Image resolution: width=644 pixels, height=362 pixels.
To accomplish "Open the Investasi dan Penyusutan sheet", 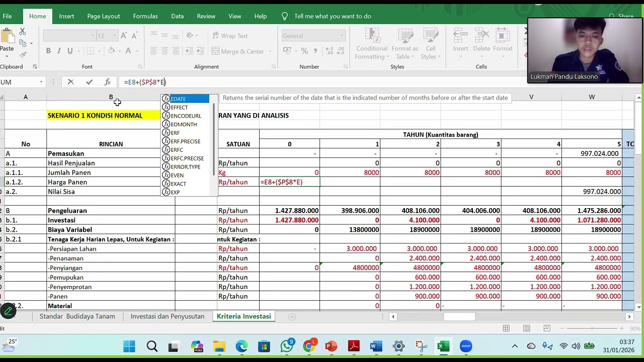I will pos(168,316).
